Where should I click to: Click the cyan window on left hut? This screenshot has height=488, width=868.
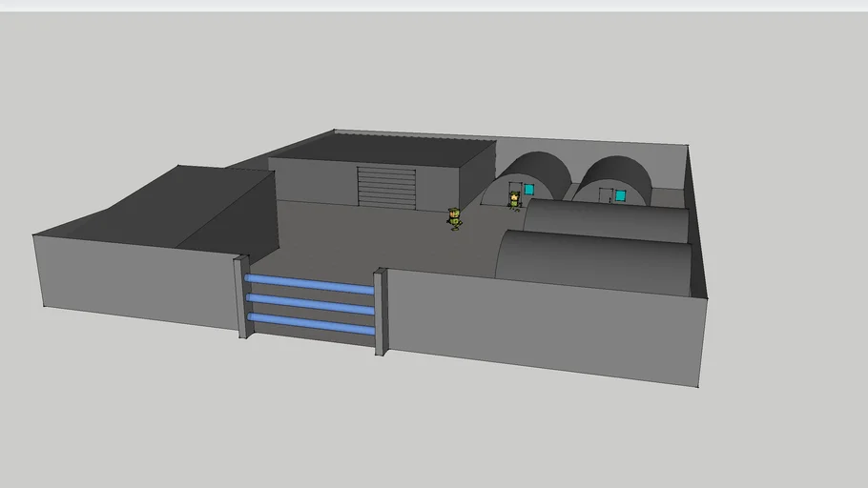[x=528, y=190]
